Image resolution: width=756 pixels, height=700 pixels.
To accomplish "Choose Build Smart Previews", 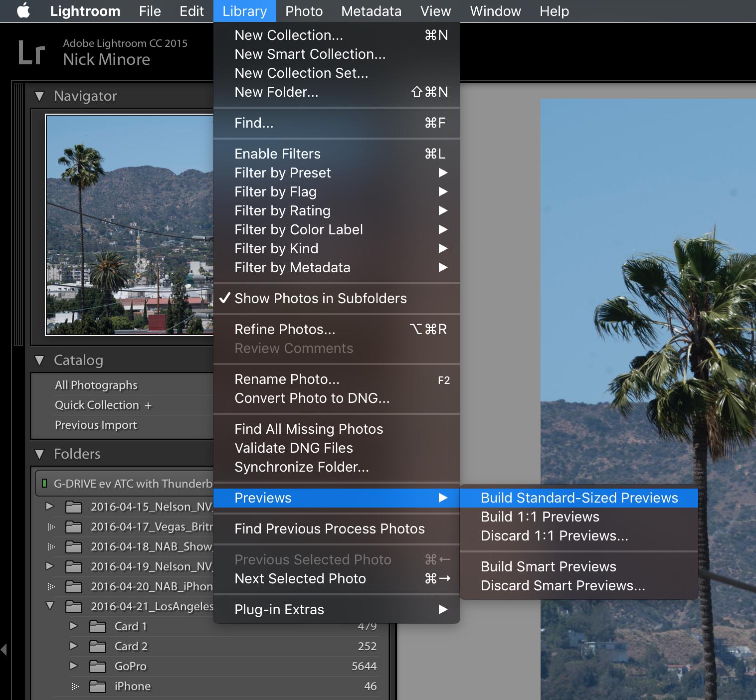I will 579,566.
